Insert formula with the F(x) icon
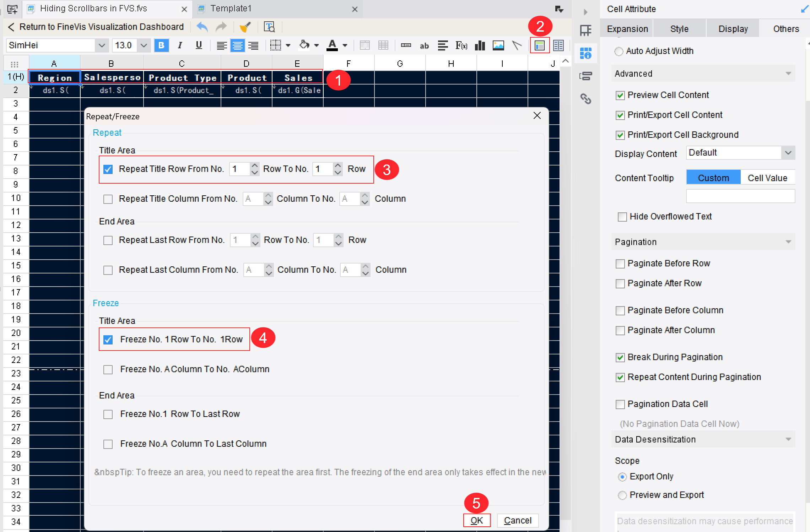The image size is (810, 532). (x=461, y=45)
